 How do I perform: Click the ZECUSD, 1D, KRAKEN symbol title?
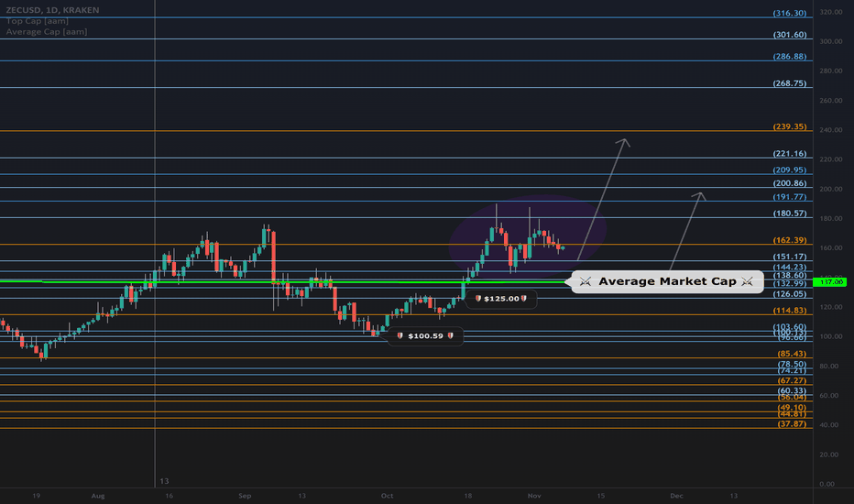pyautogui.click(x=52, y=10)
